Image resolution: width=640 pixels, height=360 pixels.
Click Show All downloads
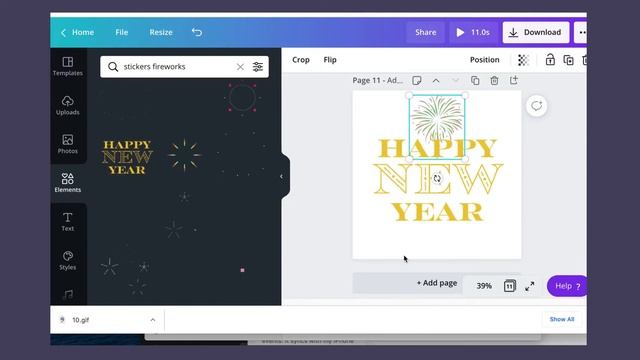point(562,319)
